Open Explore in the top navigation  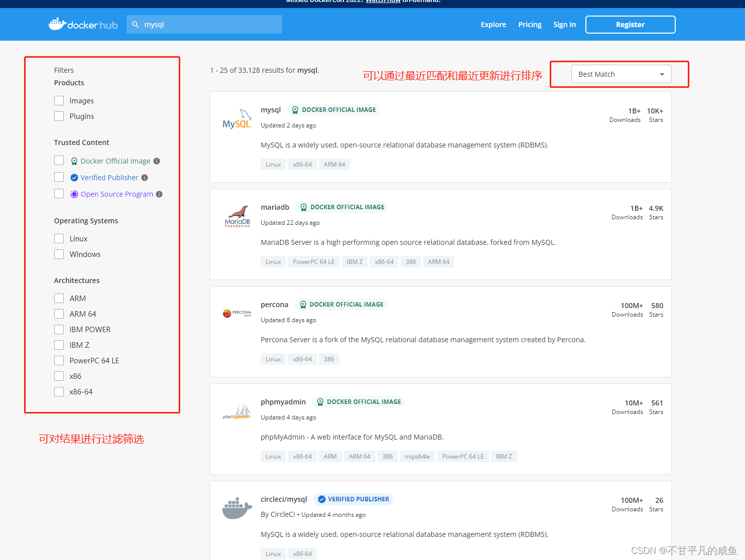point(493,25)
